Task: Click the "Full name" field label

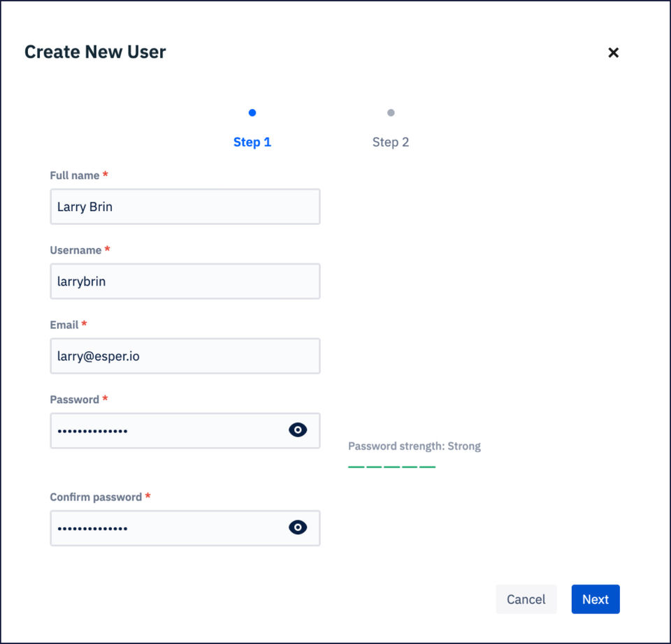Action: tap(75, 175)
